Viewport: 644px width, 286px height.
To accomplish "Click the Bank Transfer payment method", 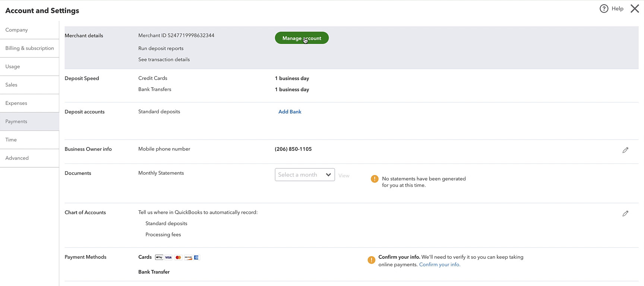I will (154, 272).
